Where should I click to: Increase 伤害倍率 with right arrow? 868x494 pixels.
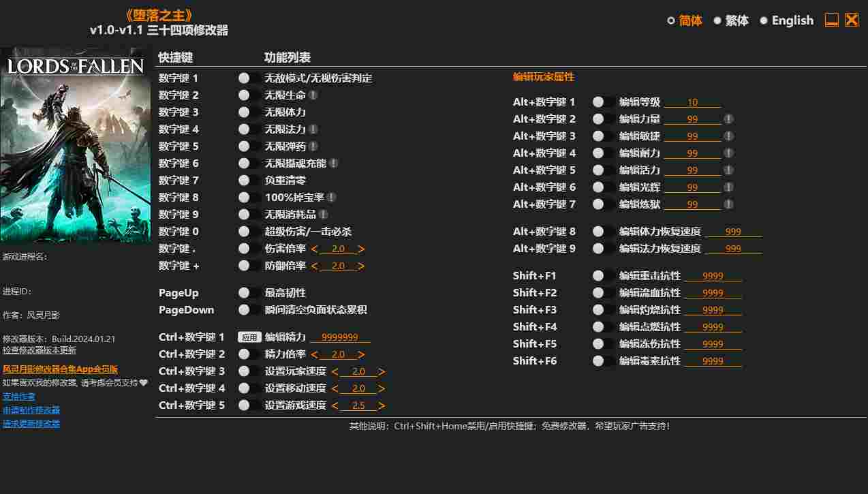pos(361,249)
